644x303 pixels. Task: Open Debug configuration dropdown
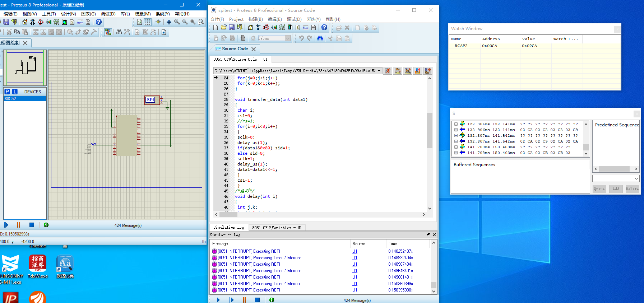tap(288, 38)
